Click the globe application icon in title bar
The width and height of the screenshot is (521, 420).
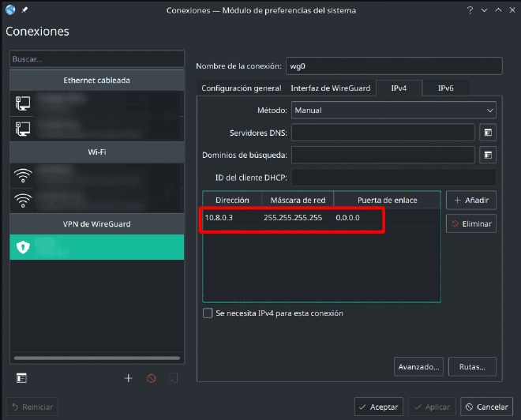point(10,10)
